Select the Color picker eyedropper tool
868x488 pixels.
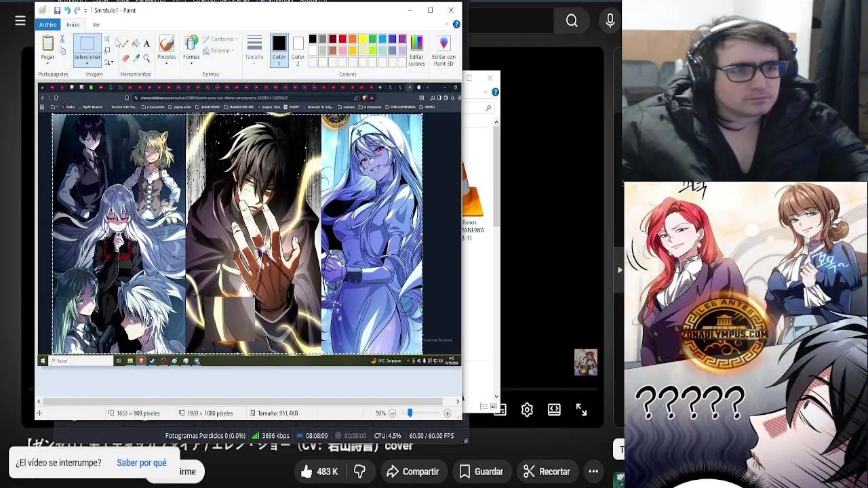[x=136, y=59]
